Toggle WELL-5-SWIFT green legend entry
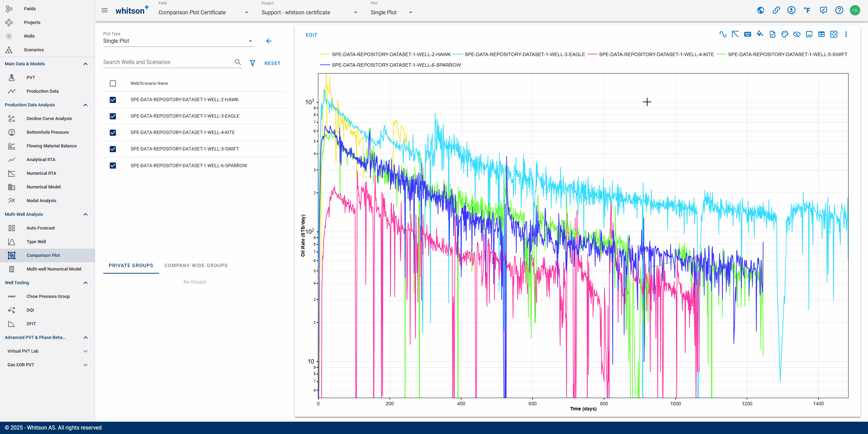The image size is (868, 434). point(782,54)
